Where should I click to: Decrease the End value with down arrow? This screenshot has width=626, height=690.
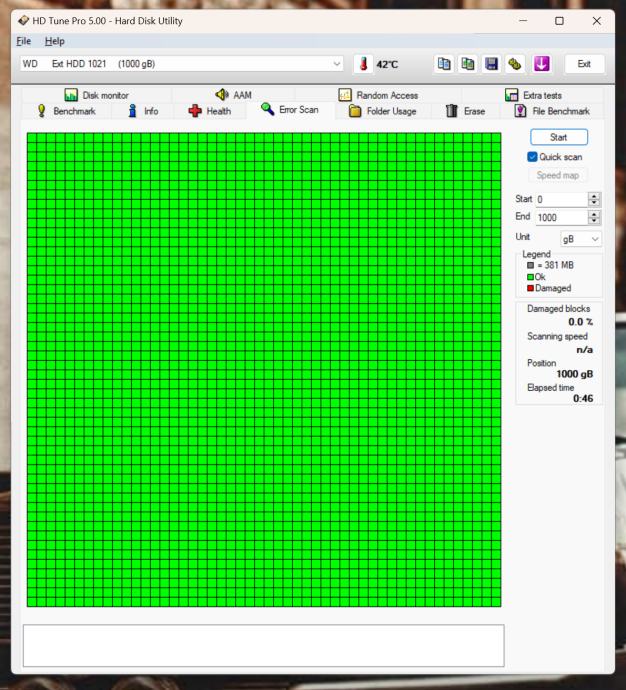click(594, 221)
